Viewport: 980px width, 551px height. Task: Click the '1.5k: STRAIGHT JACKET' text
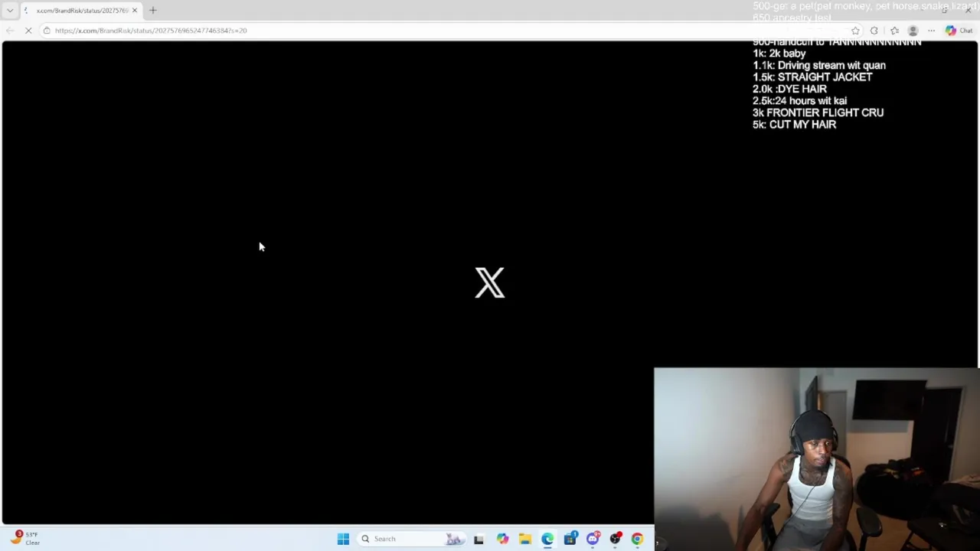point(812,77)
